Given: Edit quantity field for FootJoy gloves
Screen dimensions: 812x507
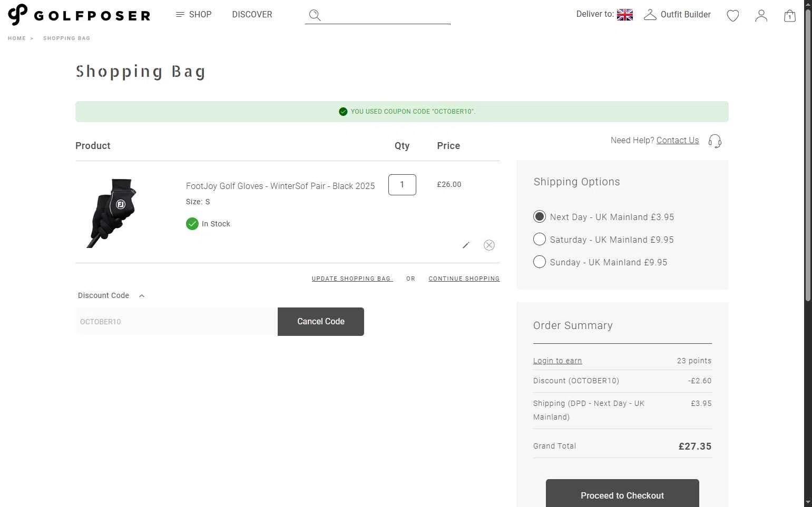Looking at the screenshot, I should [x=402, y=185].
